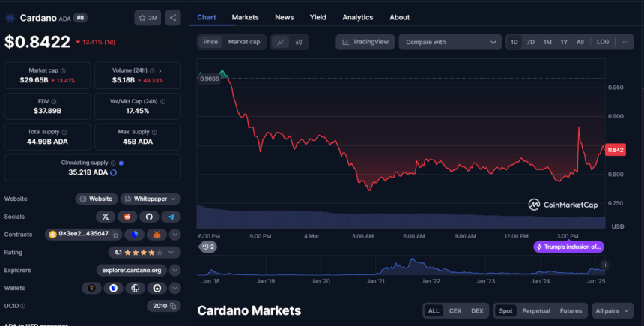Screen dimensions: 644x326
Task: Open Market cap info tooltip icon
Action: [63, 70]
